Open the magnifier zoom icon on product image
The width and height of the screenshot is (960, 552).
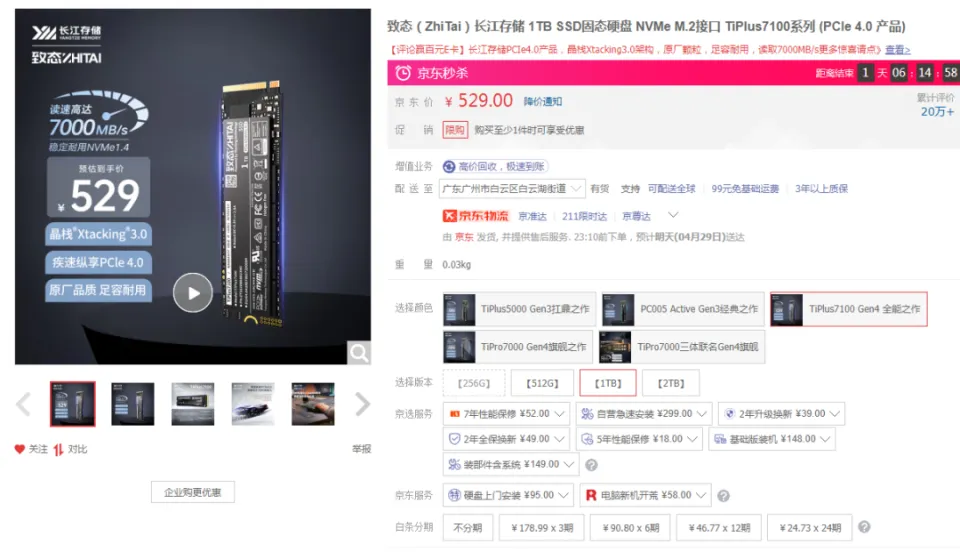[x=359, y=352]
